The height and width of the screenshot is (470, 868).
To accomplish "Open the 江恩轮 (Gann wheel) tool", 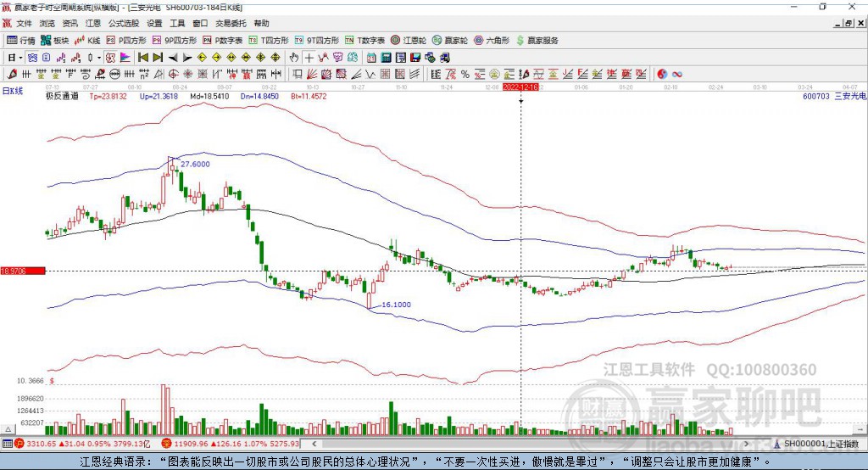I will (x=409, y=41).
